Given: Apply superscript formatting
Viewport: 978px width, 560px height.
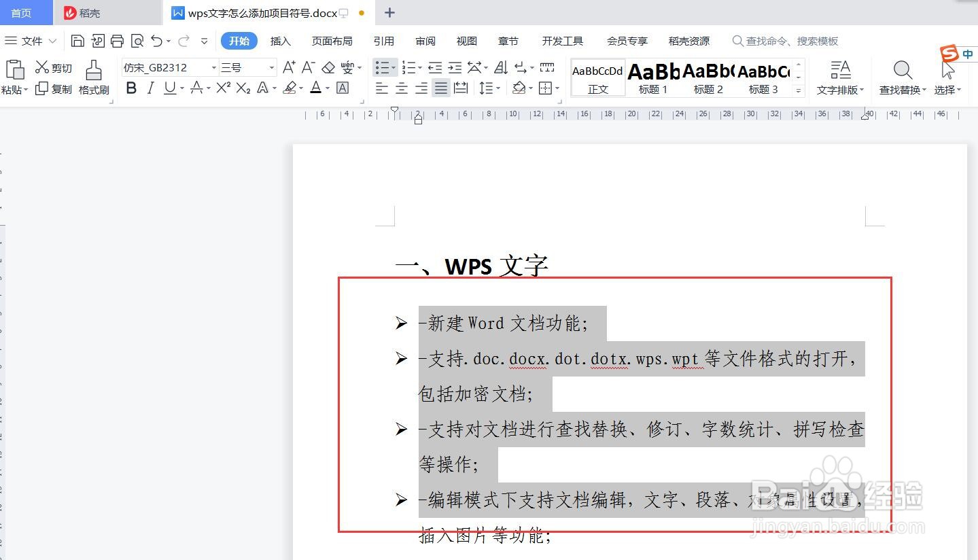Looking at the screenshot, I should [x=222, y=88].
